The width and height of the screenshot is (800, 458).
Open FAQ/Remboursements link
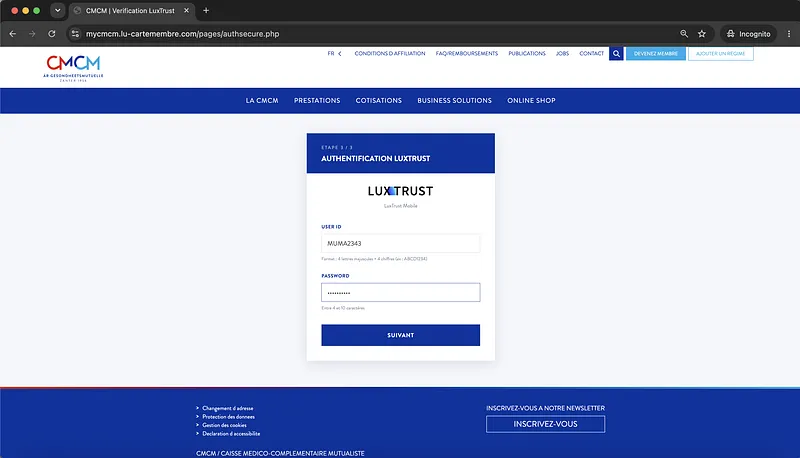(x=467, y=54)
